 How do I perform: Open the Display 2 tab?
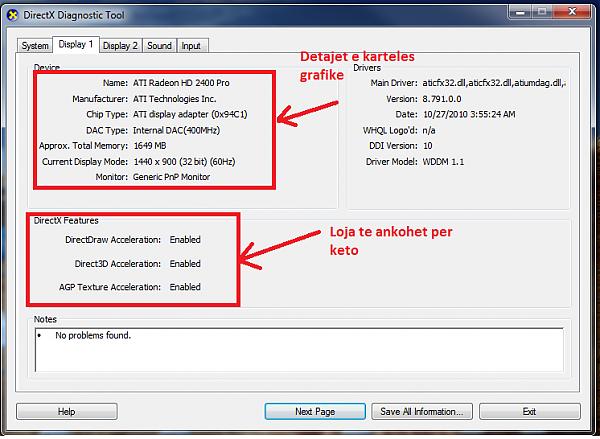point(120,46)
